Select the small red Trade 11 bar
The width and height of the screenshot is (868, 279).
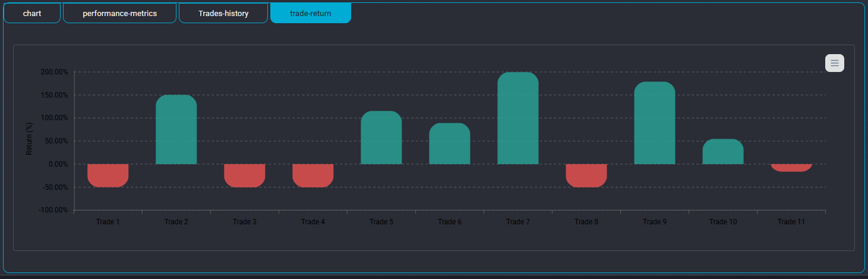[791, 168]
